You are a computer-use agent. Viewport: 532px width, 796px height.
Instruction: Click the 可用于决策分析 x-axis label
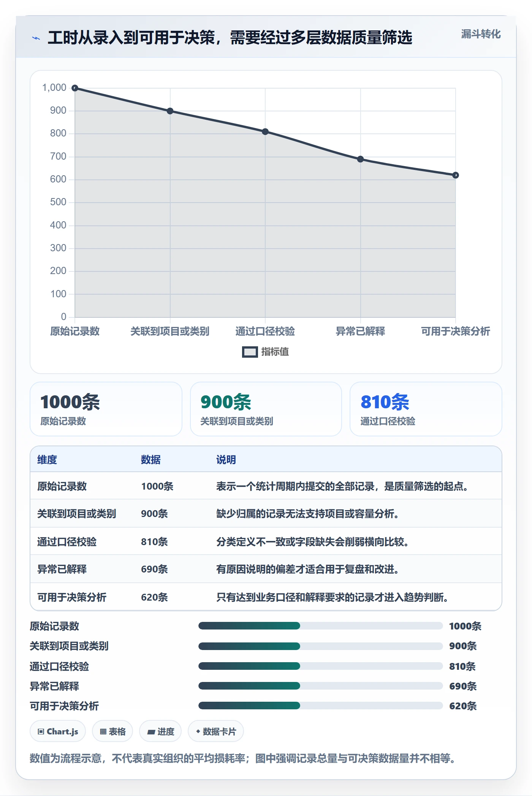456,331
